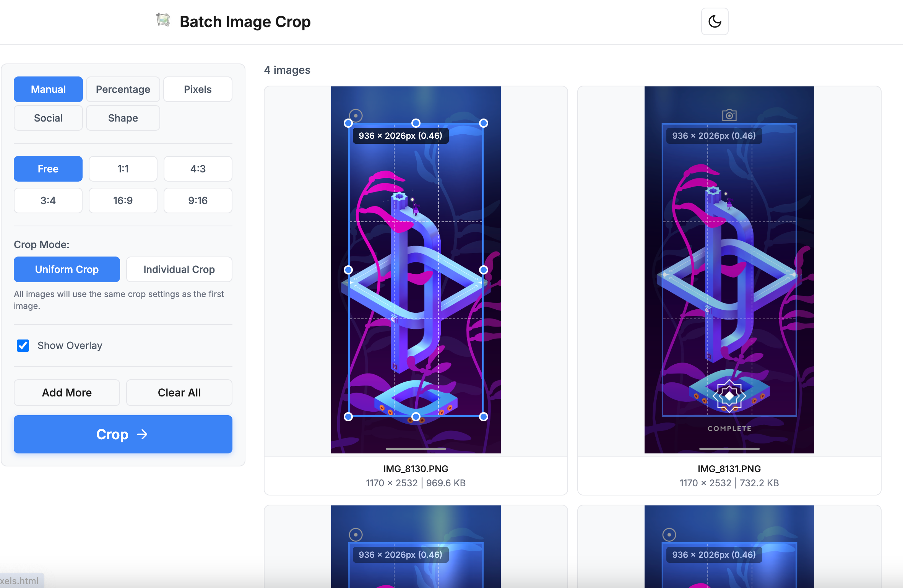Viewport: 903px width, 588px height.
Task: Click bottom-center crop handle on IMG_8130
Action: 416,417
